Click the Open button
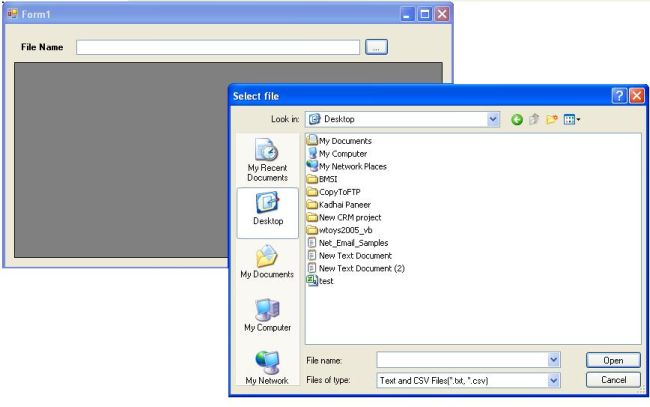The image size is (650, 407). tap(613, 360)
